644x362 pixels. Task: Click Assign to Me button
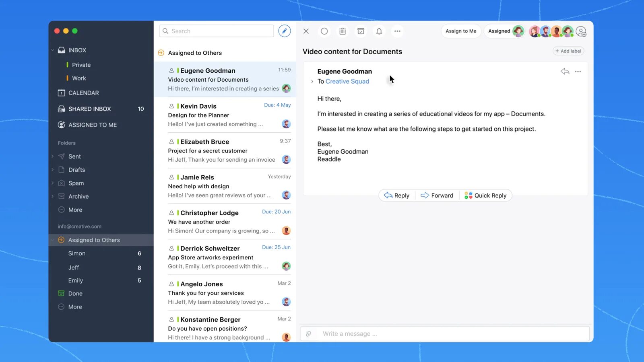(x=461, y=31)
